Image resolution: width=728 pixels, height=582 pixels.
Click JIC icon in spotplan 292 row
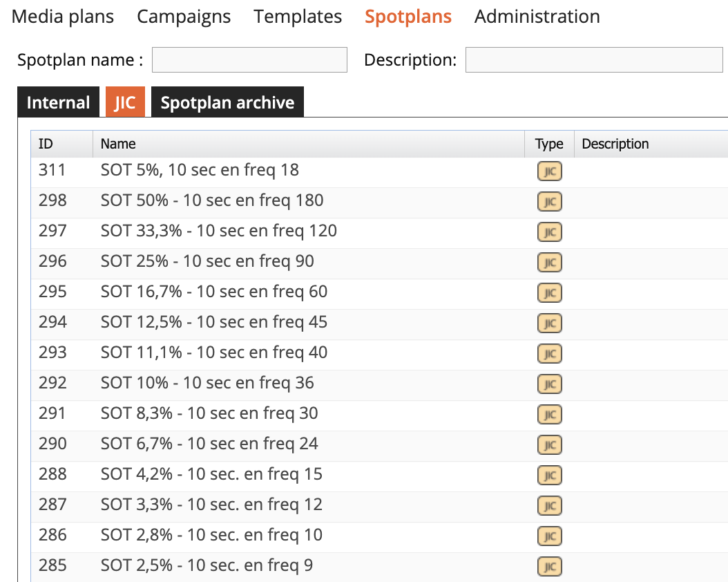point(550,384)
